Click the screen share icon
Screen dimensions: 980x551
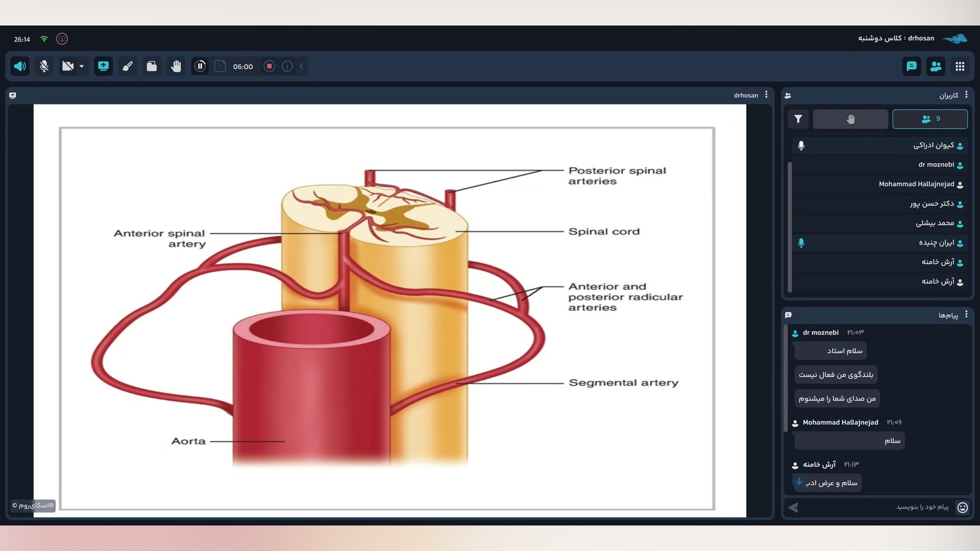point(103,66)
